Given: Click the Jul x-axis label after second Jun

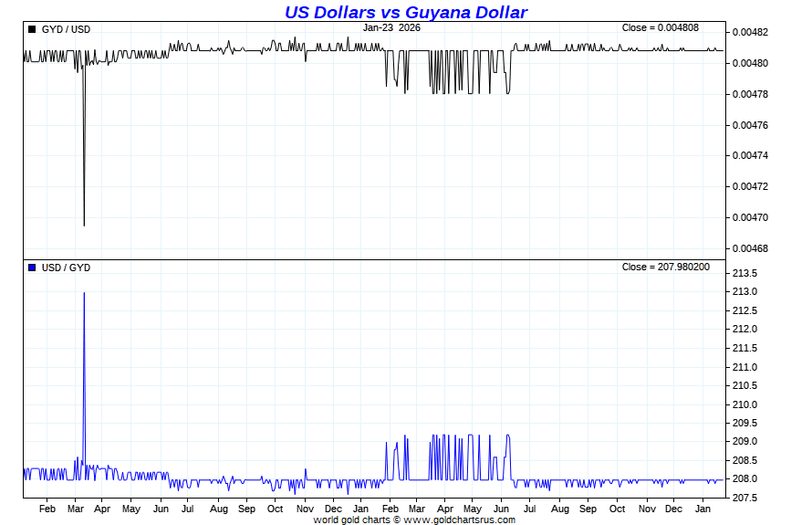Looking at the screenshot, I should [x=529, y=509].
